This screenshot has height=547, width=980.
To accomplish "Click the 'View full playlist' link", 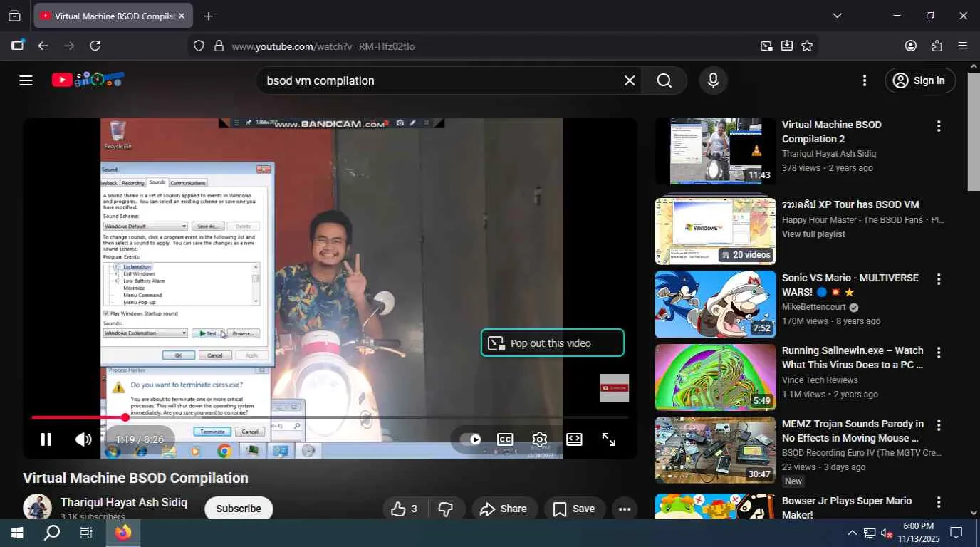I will [813, 234].
